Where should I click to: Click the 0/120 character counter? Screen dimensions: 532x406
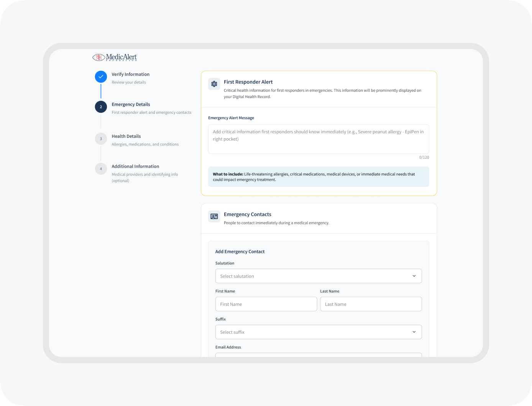424,157
